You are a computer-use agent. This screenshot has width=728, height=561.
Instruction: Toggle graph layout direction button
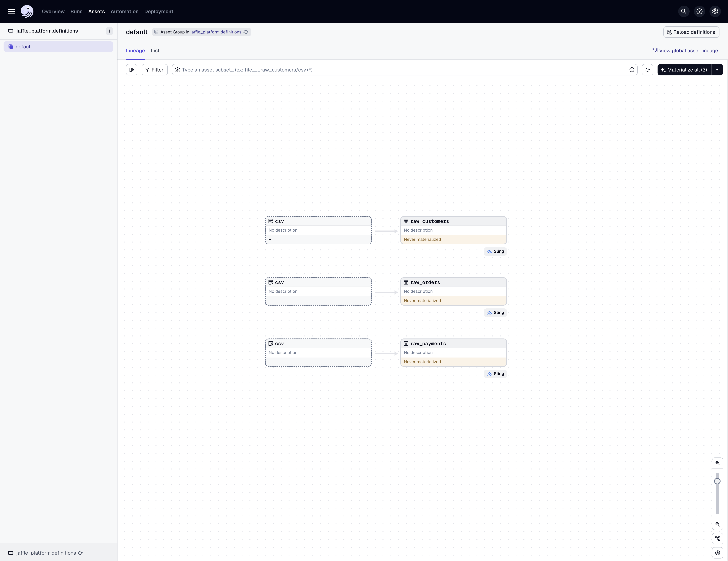(717, 538)
